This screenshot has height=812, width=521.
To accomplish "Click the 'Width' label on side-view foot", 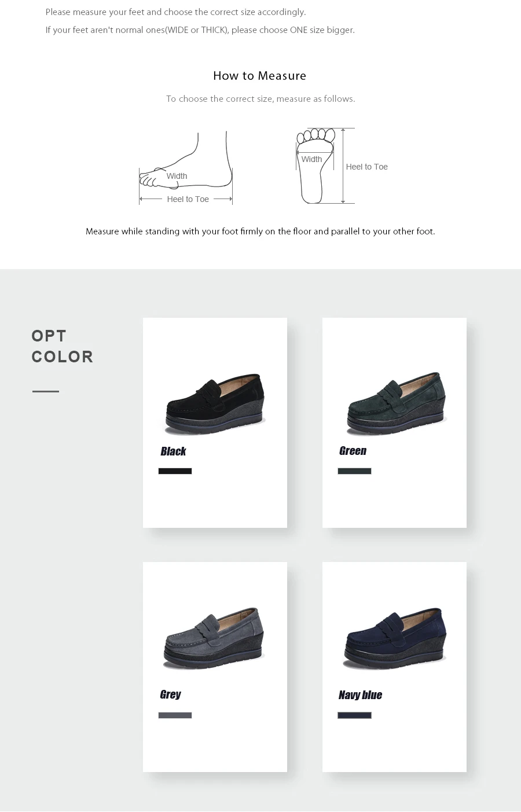I will click(x=177, y=176).
